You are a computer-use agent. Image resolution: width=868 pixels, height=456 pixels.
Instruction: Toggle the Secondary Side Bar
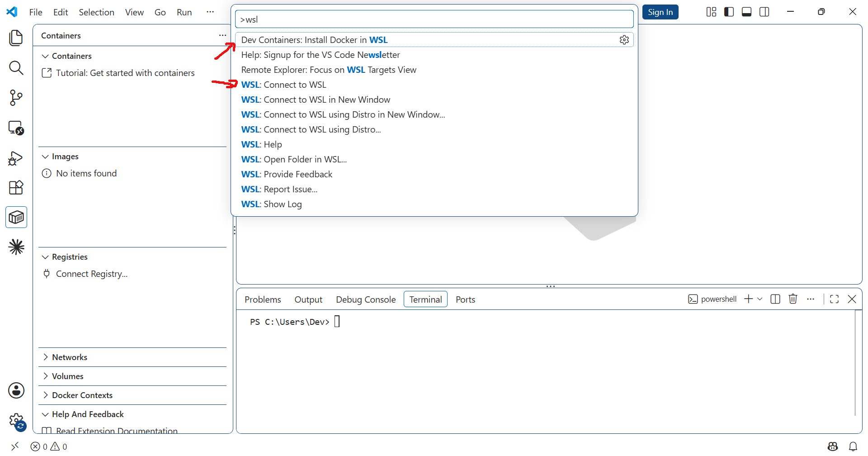(764, 12)
